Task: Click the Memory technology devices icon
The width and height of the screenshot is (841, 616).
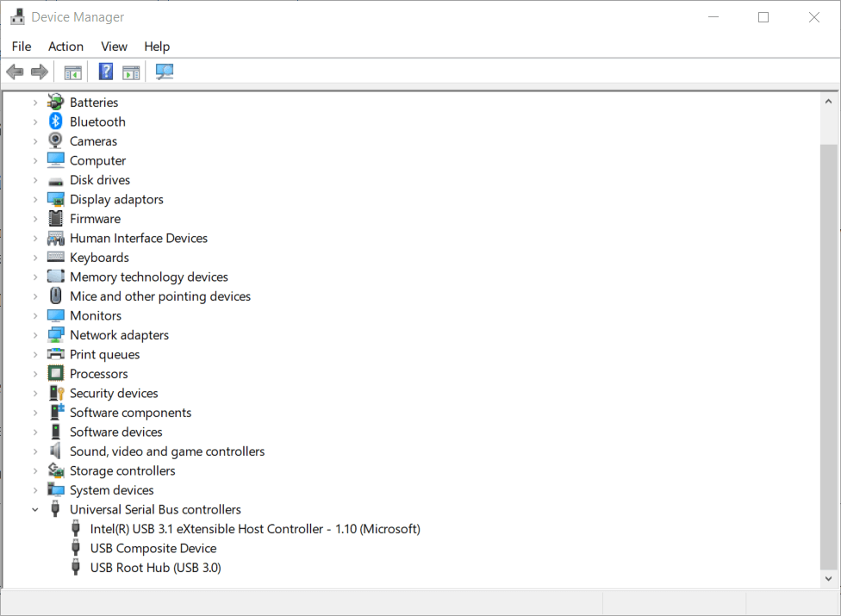Action: [56, 277]
